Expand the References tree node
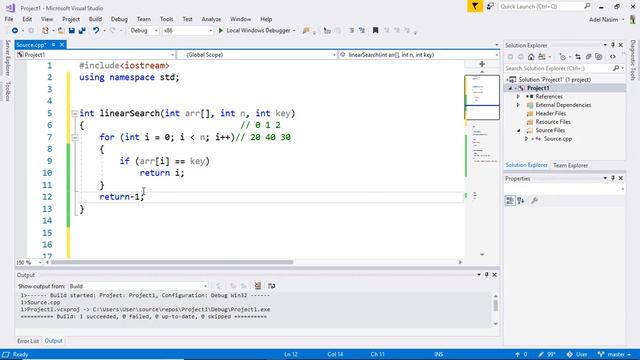640x360 pixels. click(518, 96)
